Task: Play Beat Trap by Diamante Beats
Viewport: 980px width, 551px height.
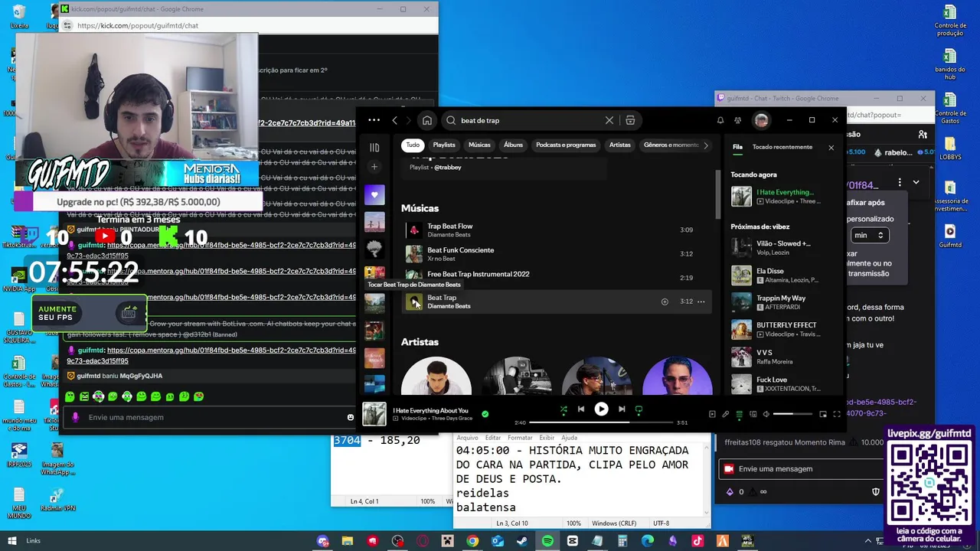Action: (414, 302)
